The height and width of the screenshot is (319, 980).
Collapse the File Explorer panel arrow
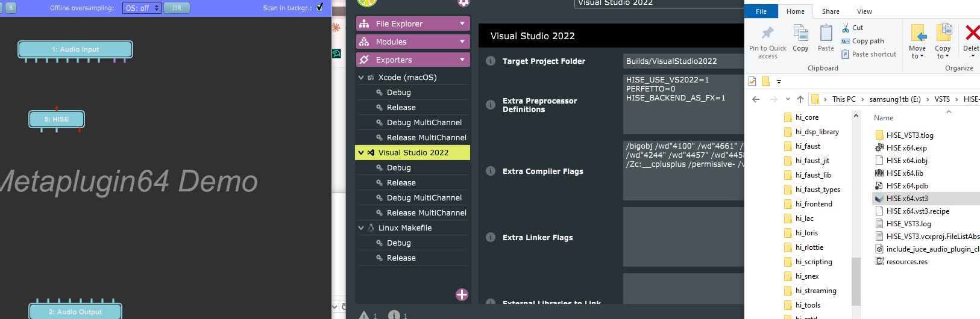[x=462, y=23]
